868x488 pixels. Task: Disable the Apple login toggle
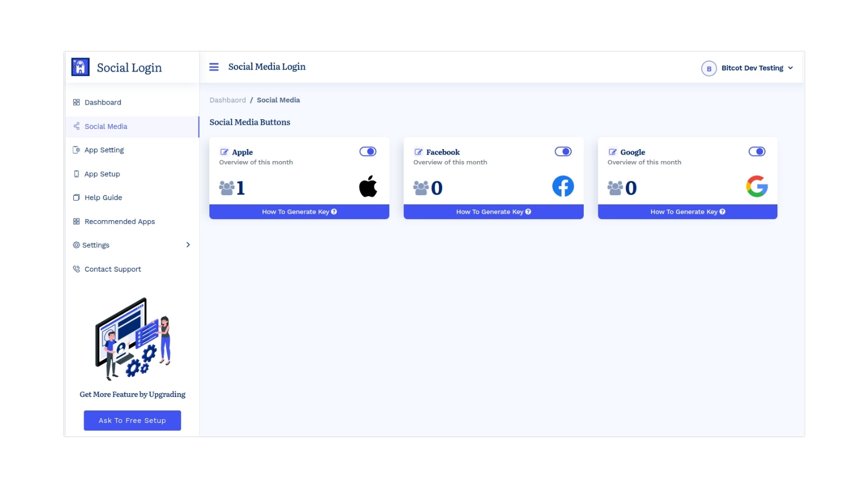(x=368, y=152)
